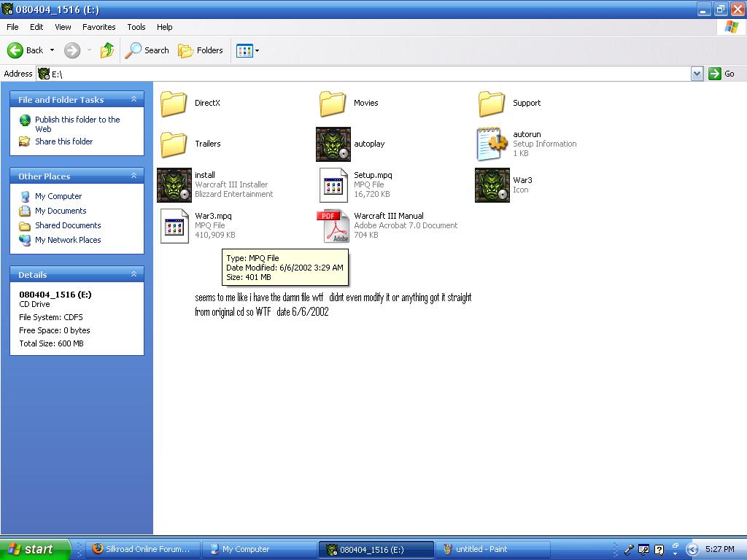Open My Network Places link
The width and height of the screenshot is (747, 560).
click(x=68, y=240)
